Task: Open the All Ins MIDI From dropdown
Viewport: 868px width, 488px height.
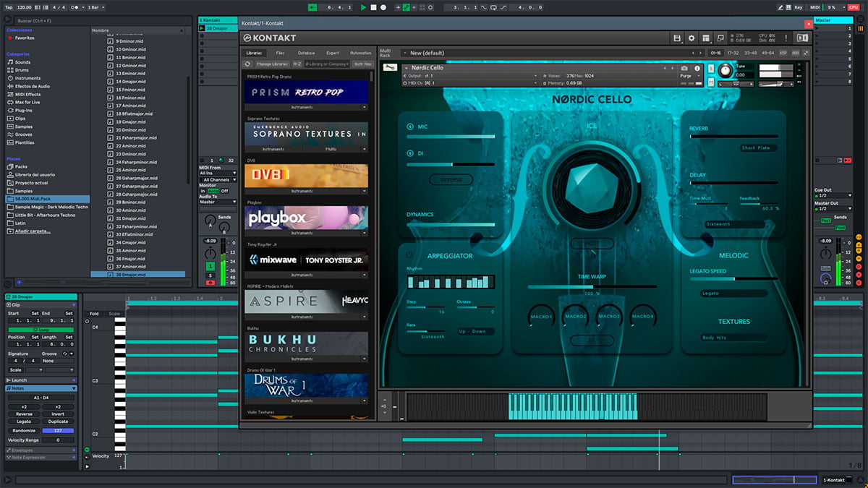Action: pyautogui.click(x=218, y=174)
